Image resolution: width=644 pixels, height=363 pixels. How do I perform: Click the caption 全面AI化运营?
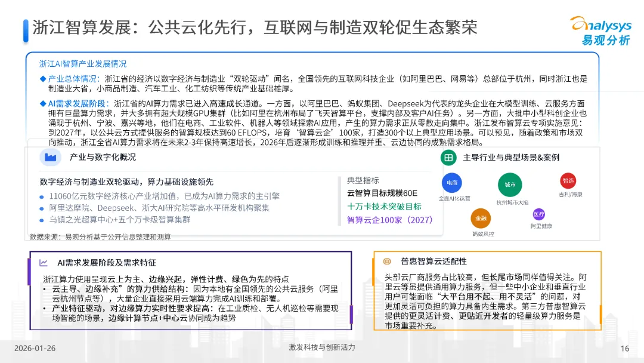tap(454, 199)
